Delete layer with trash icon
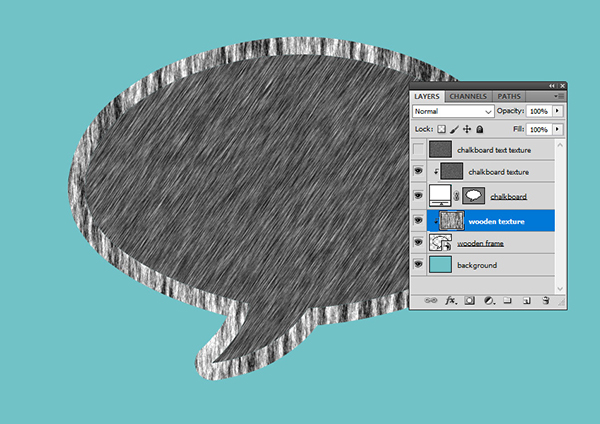 pos(546,299)
